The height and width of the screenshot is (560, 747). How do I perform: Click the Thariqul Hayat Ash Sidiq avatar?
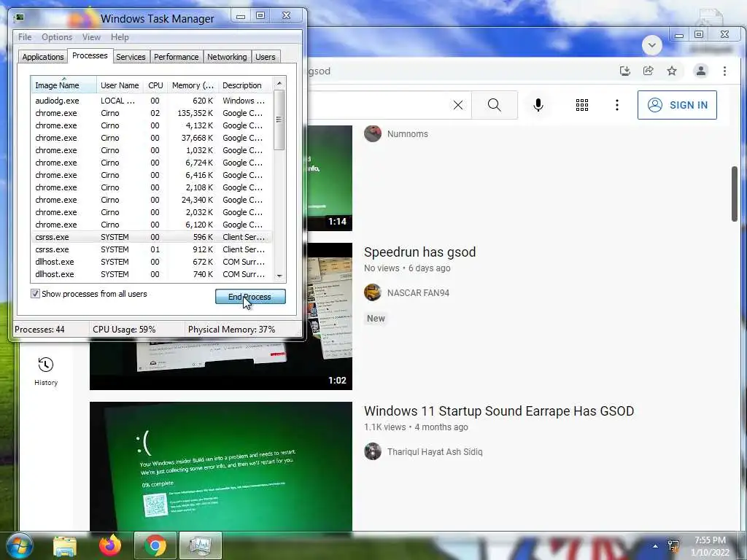click(373, 451)
